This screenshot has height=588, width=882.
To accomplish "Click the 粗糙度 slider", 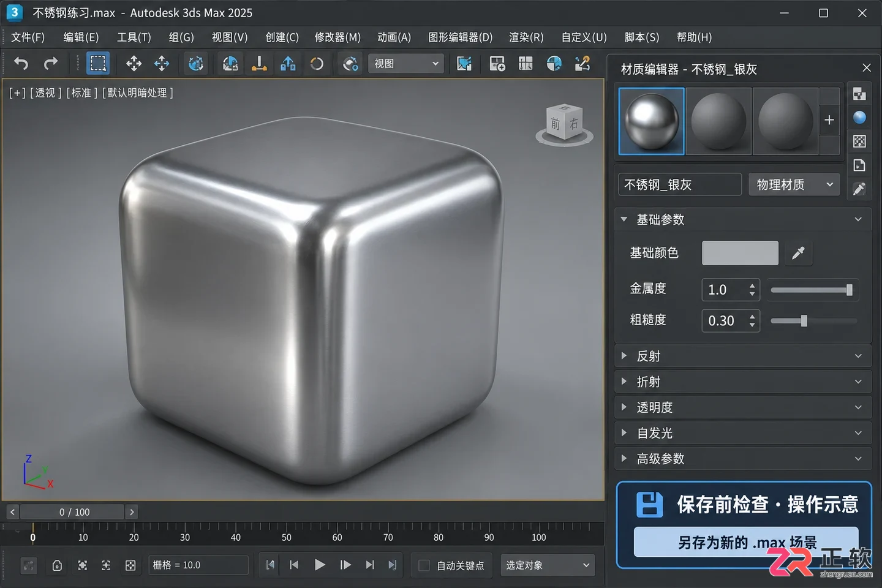I will [x=813, y=320].
